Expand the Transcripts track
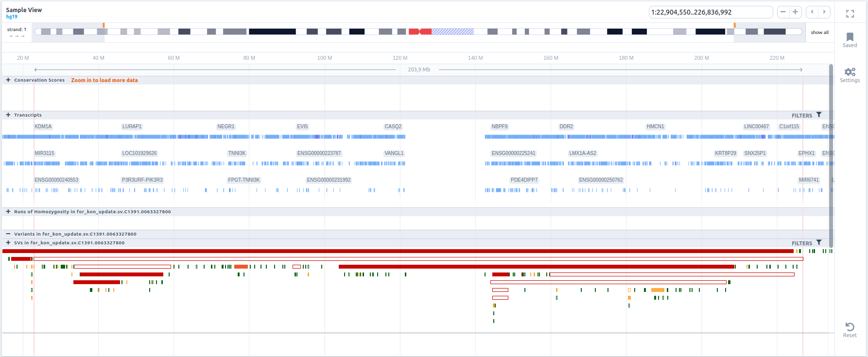Screen dimensions: 868x357 click(8, 115)
